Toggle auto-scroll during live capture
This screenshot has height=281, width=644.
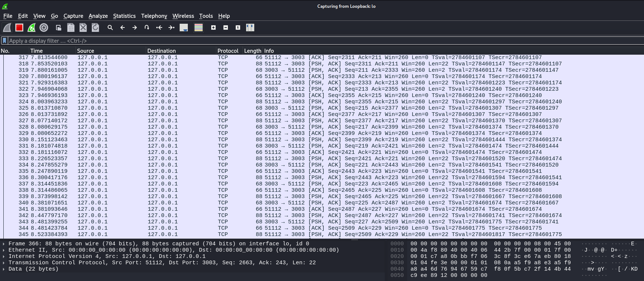point(184,28)
